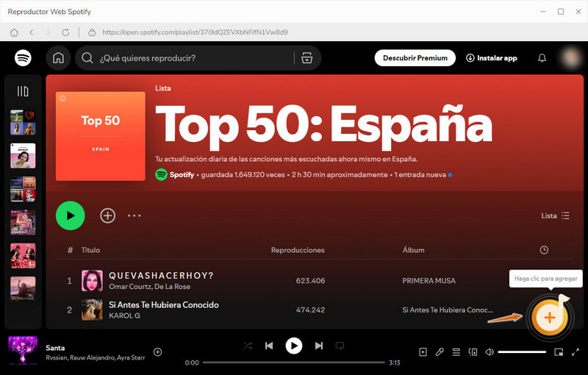588x375 pixels.
Task: Open artist De La Rose
Action: [173, 287]
